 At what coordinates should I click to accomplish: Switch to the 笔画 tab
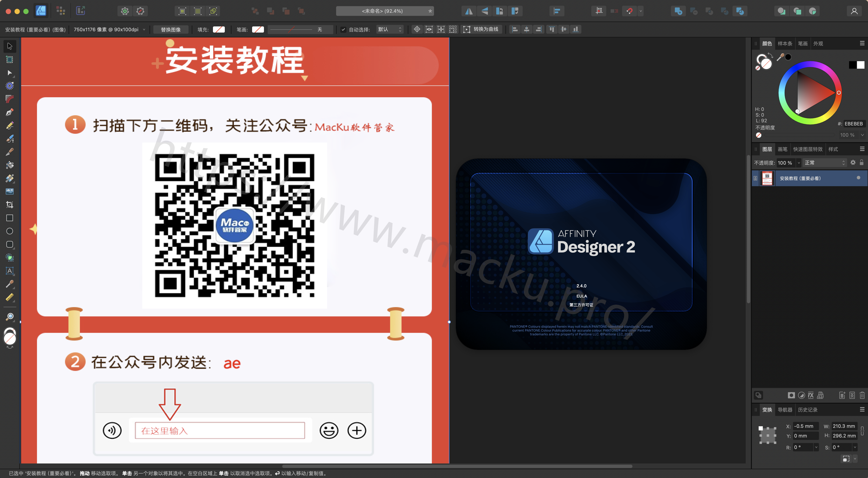pos(803,44)
